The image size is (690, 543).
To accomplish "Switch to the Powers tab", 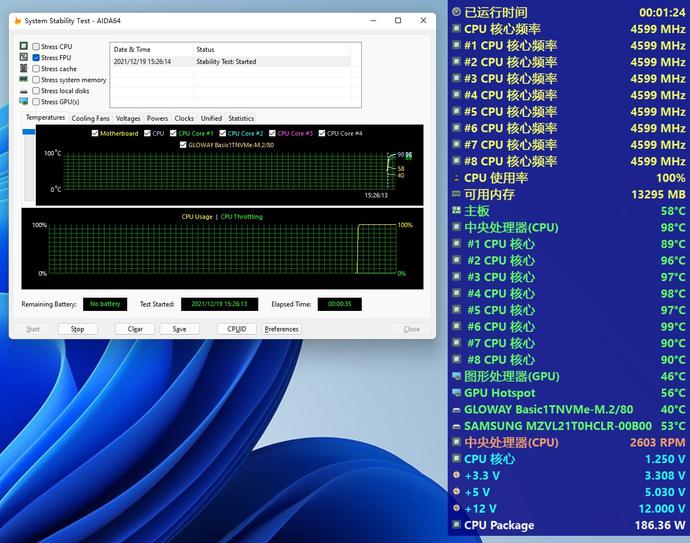I will click(157, 118).
